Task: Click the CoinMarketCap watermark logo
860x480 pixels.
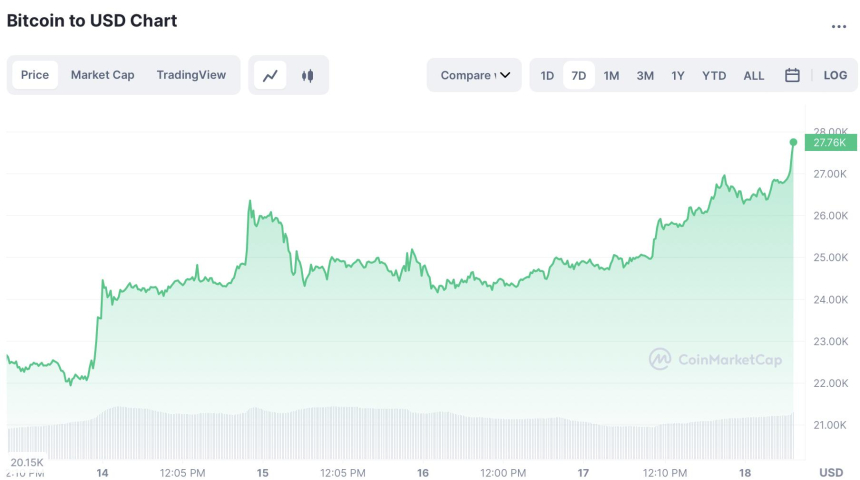Action: (715, 359)
